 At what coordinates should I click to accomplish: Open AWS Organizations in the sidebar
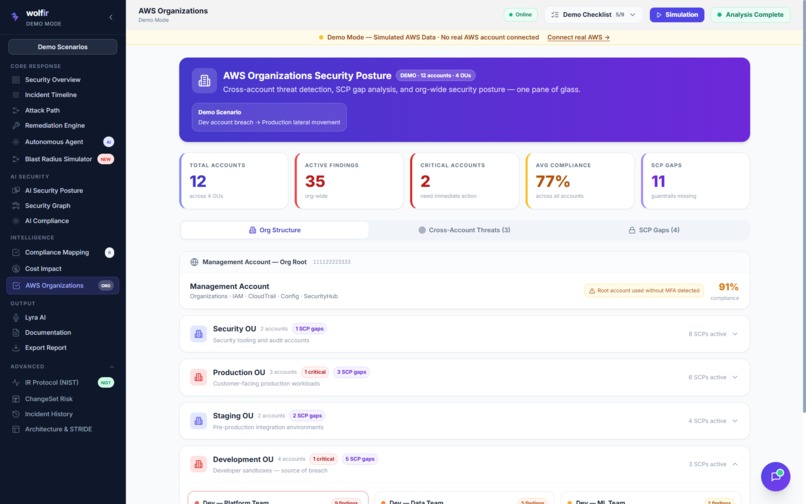pos(63,285)
